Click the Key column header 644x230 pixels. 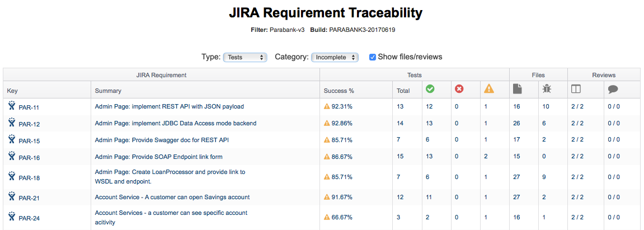[x=12, y=91]
